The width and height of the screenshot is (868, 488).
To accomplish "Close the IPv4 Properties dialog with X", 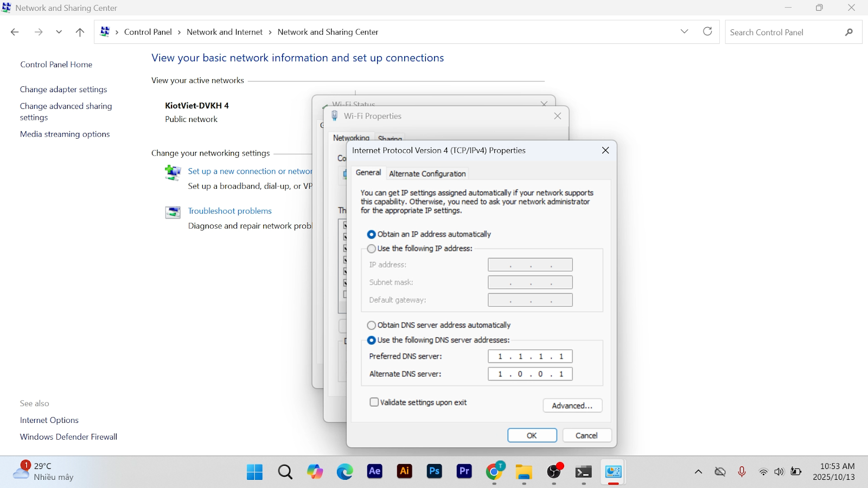I will click(x=605, y=150).
